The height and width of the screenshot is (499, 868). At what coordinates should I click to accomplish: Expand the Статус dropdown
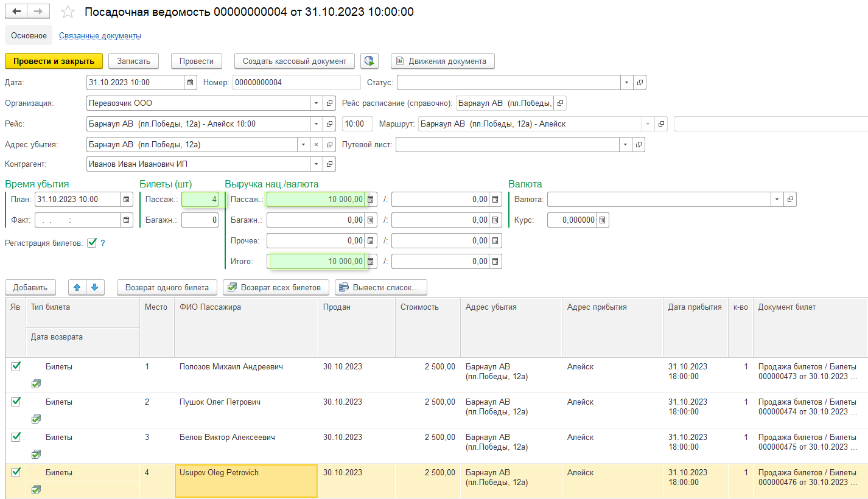(x=627, y=82)
